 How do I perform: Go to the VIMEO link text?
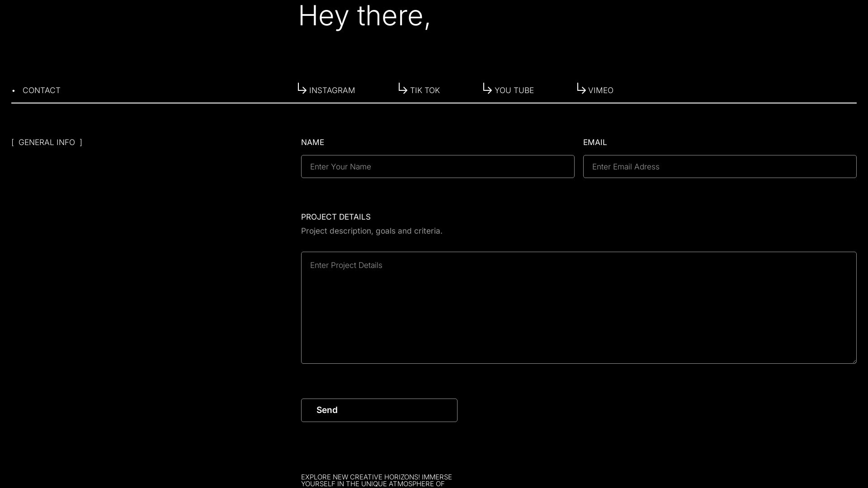pos(600,90)
